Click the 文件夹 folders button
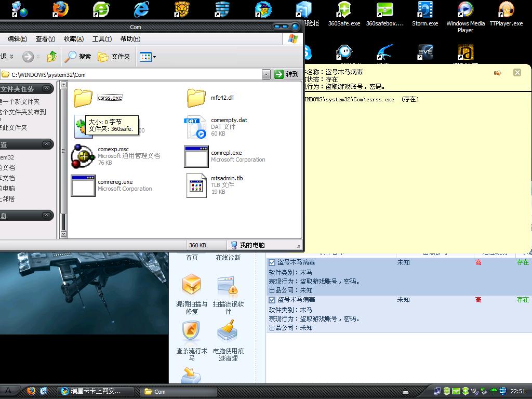 pyautogui.click(x=114, y=56)
